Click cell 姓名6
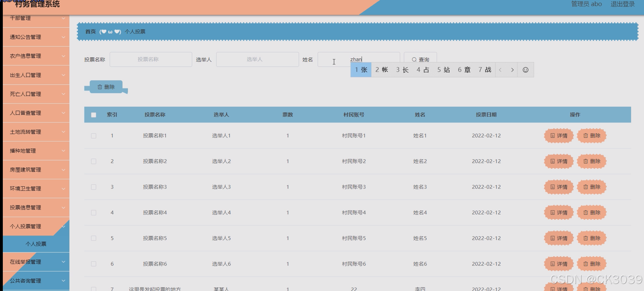The height and width of the screenshot is (291, 644). pyautogui.click(x=420, y=264)
